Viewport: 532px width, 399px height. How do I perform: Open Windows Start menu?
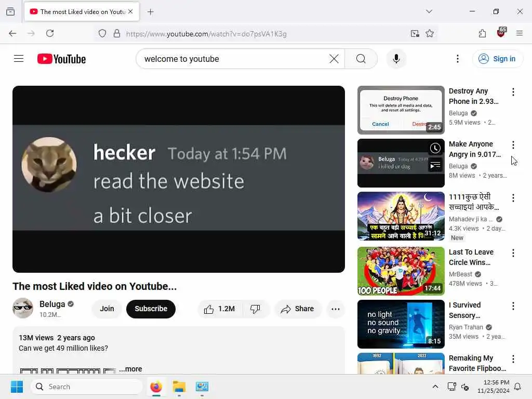coord(17,387)
